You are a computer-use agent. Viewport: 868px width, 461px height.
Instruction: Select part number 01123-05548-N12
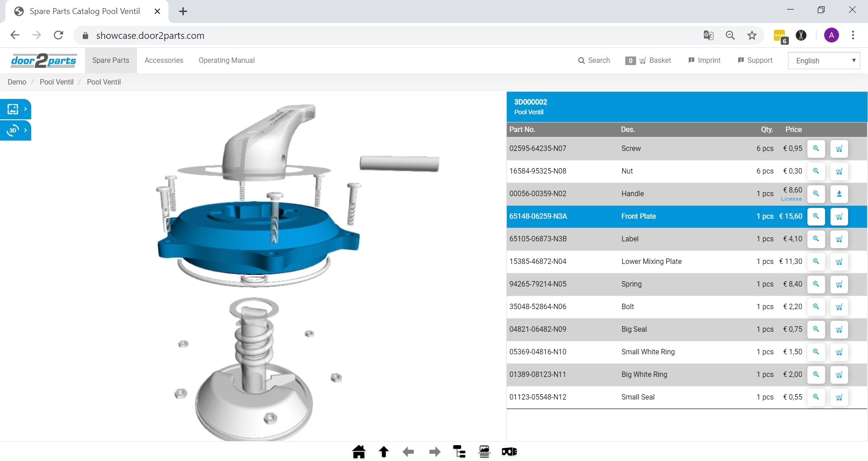(x=538, y=397)
